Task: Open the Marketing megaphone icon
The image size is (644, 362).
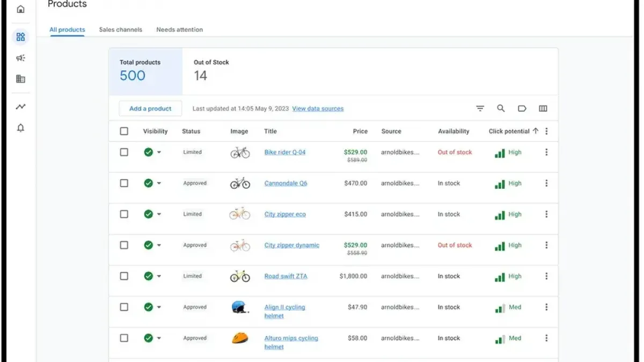Action: point(20,58)
